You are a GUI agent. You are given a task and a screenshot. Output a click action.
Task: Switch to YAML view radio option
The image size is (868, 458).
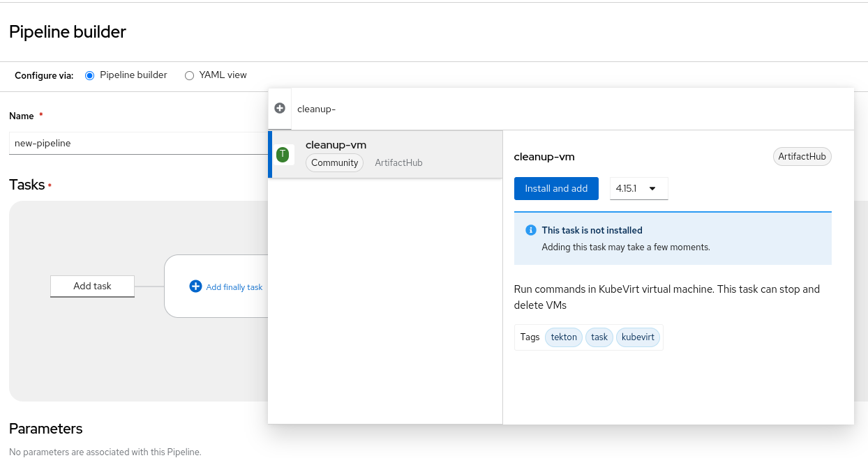tap(189, 75)
